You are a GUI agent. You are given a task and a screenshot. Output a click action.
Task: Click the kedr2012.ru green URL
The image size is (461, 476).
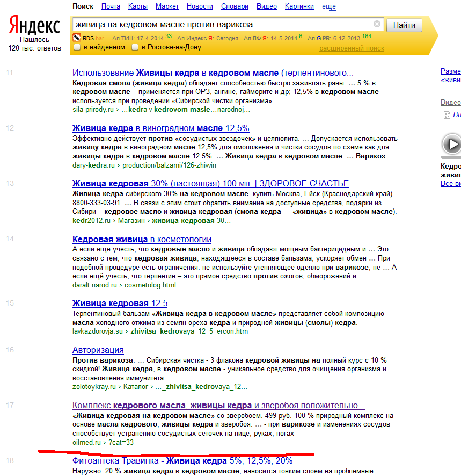(91, 221)
